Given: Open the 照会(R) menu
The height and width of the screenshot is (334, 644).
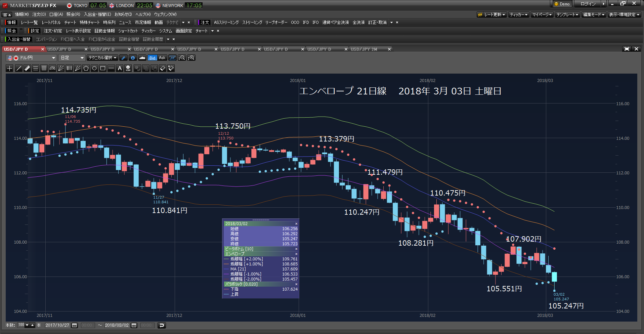Looking at the screenshot, I should [x=73, y=14].
